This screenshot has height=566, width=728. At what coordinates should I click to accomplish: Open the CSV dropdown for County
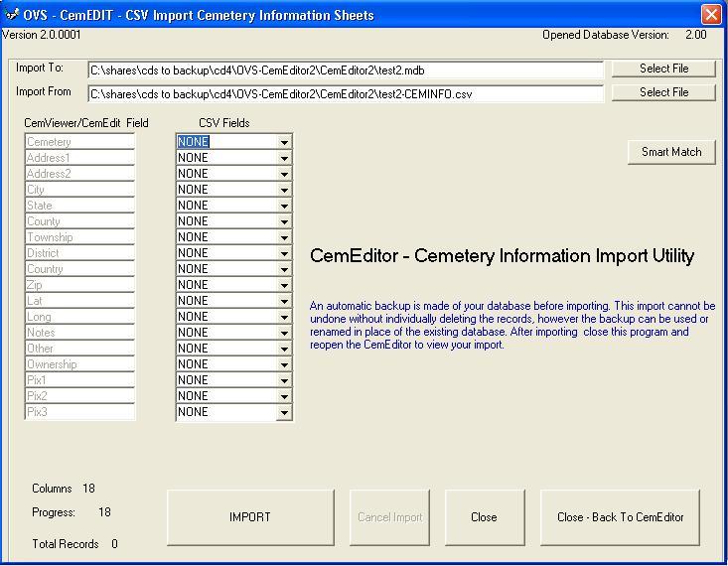point(284,221)
